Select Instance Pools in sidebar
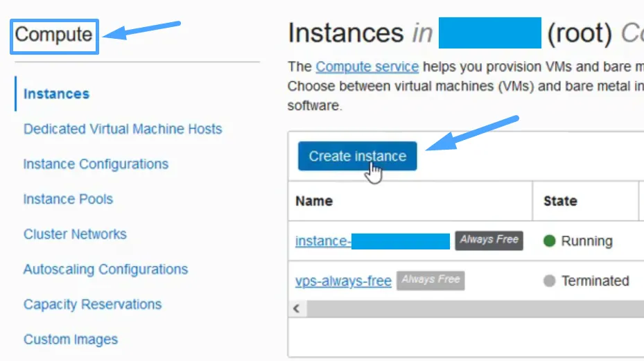 pyautogui.click(x=68, y=199)
